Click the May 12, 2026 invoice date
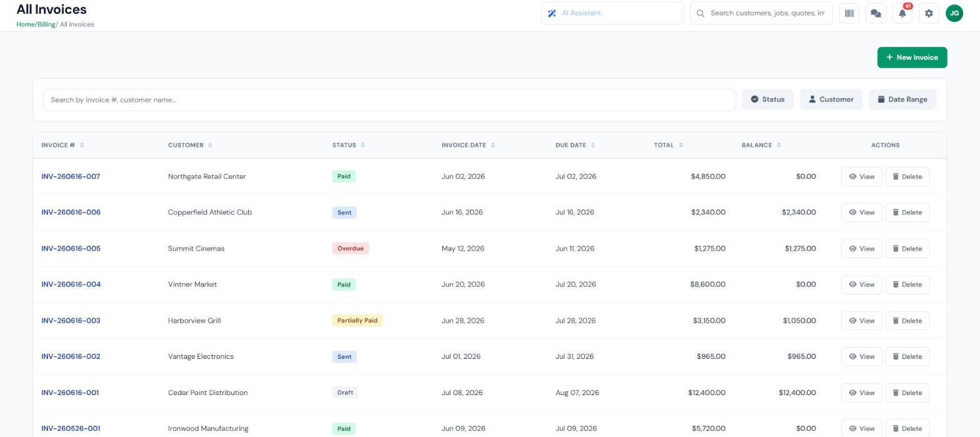The image size is (980, 437). (x=463, y=249)
